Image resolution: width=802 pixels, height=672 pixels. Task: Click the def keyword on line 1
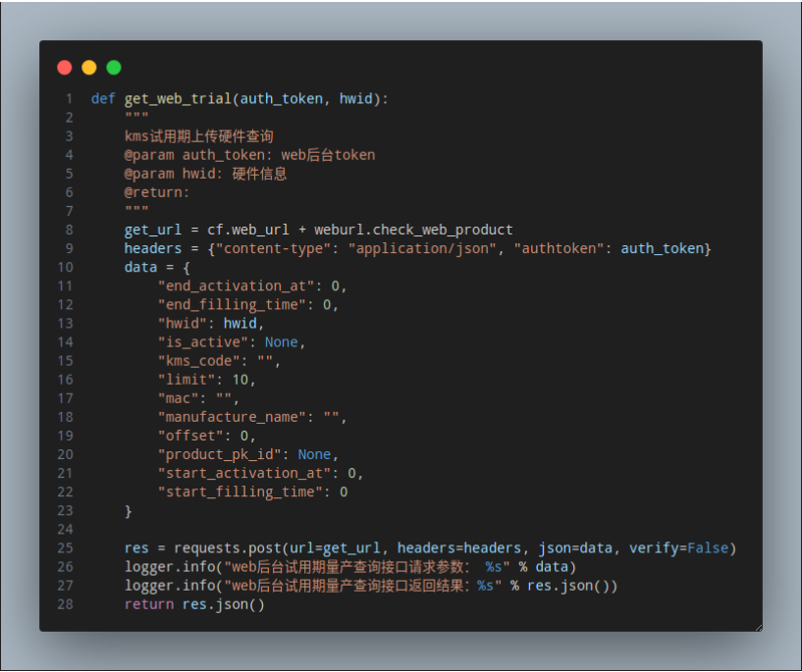(x=103, y=99)
